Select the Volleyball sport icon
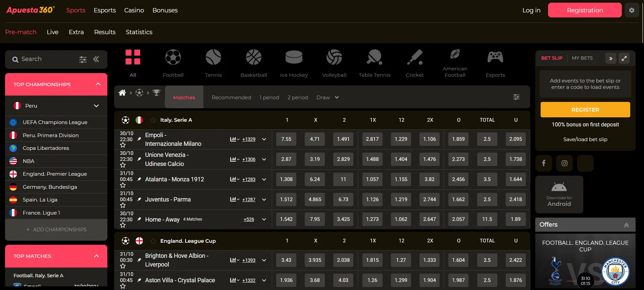The height and width of the screenshot is (290, 644). (x=334, y=57)
